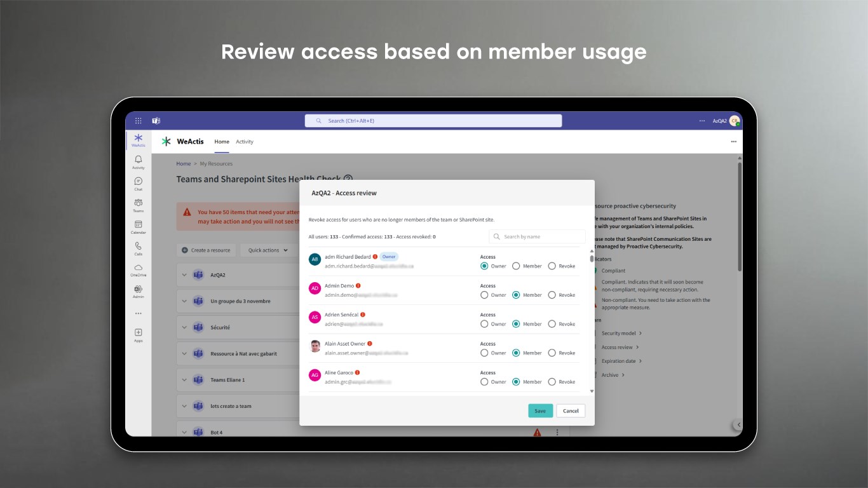Expand the Teams Eliane 1 row

(184, 380)
